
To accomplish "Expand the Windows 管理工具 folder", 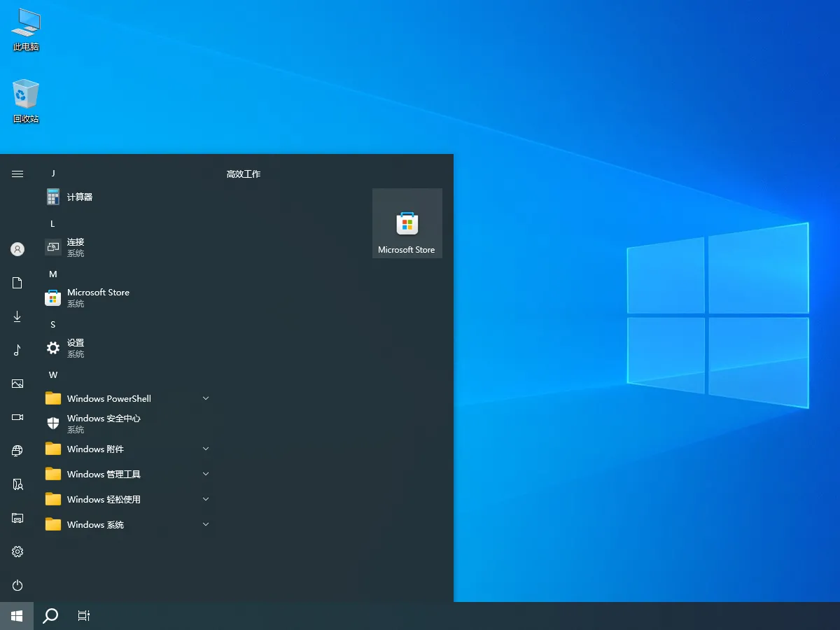I will (205, 474).
